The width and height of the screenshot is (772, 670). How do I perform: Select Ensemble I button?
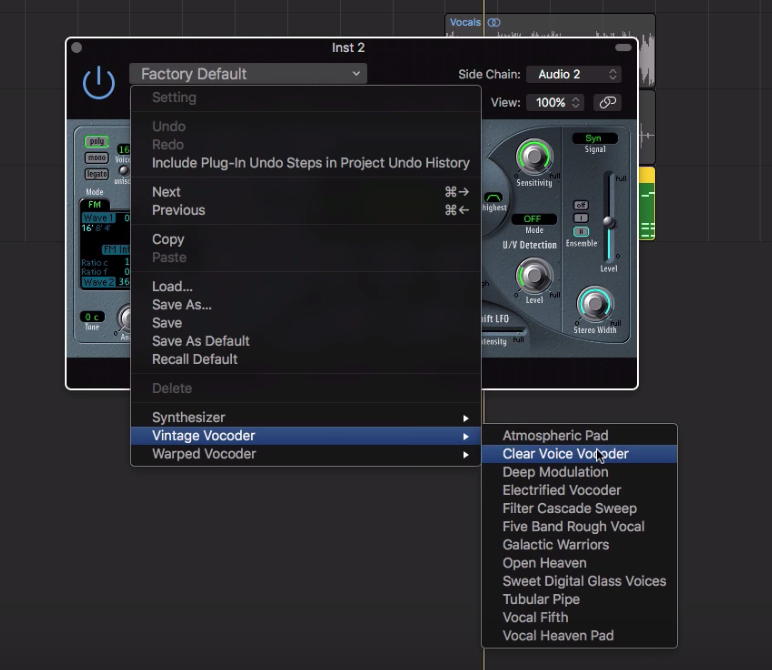coord(581,218)
